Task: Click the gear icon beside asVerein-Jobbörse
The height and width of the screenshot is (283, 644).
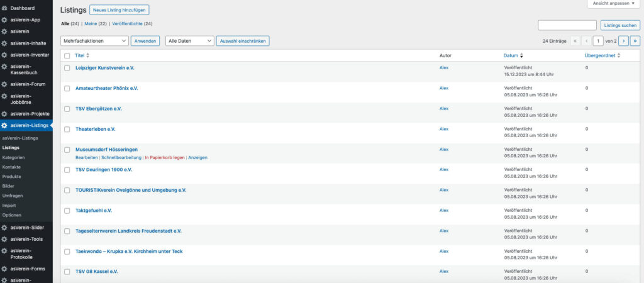Action: point(4,96)
